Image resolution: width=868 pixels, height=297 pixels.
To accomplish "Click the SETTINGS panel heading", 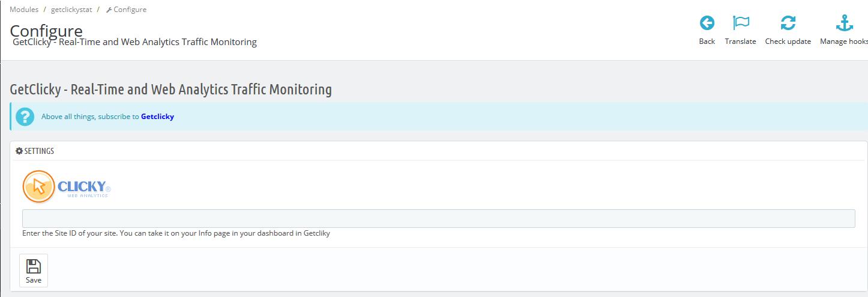I will pos(39,151).
